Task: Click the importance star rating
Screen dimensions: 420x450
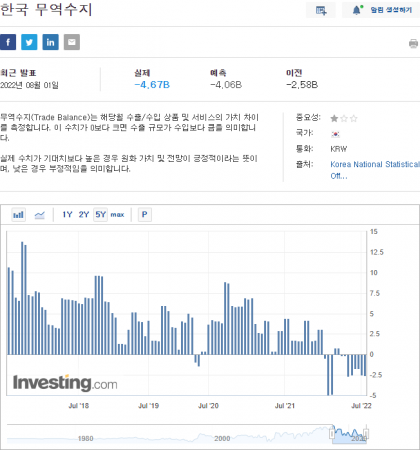Action: pyautogui.click(x=344, y=118)
